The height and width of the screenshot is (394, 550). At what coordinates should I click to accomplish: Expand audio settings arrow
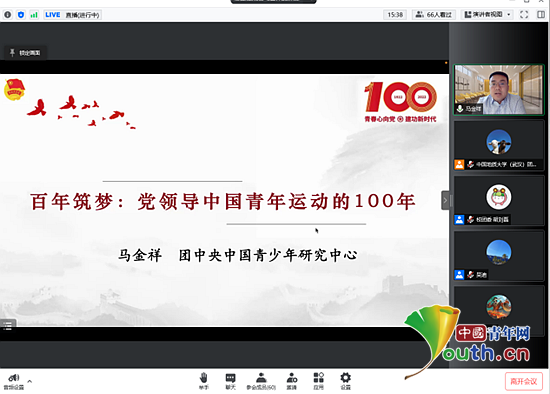pyautogui.click(x=30, y=381)
